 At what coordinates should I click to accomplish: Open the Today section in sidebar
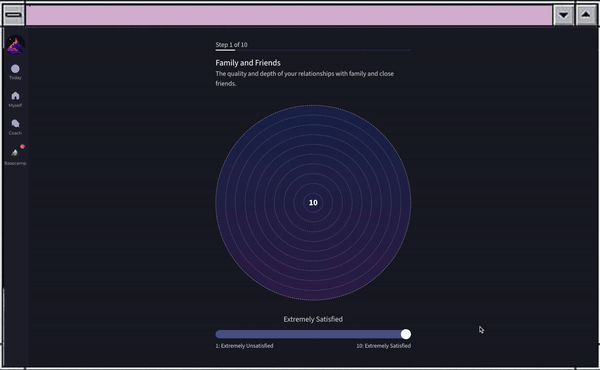click(15, 72)
